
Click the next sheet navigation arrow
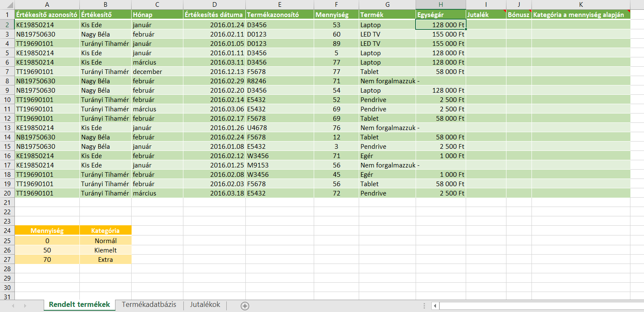point(25,306)
